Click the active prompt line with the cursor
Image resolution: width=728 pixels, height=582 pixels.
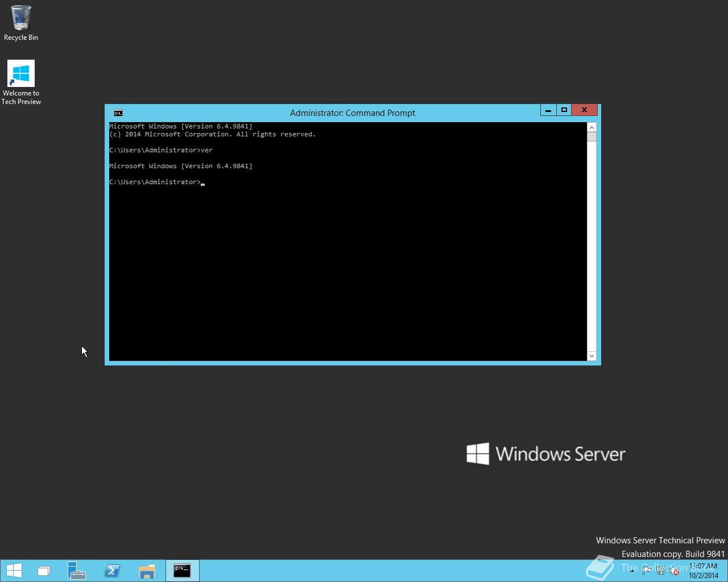pos(157,182)
